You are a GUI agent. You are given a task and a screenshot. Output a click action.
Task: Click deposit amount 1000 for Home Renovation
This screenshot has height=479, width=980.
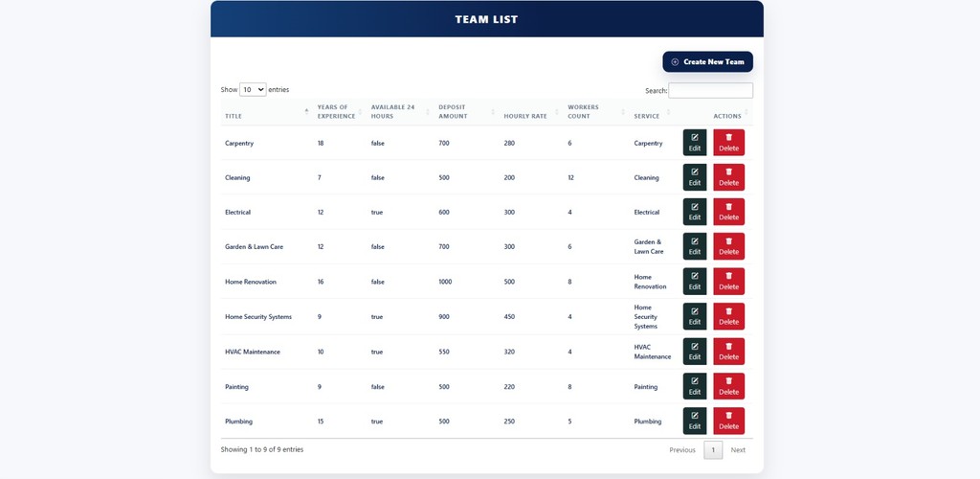[x=445, y=282]
